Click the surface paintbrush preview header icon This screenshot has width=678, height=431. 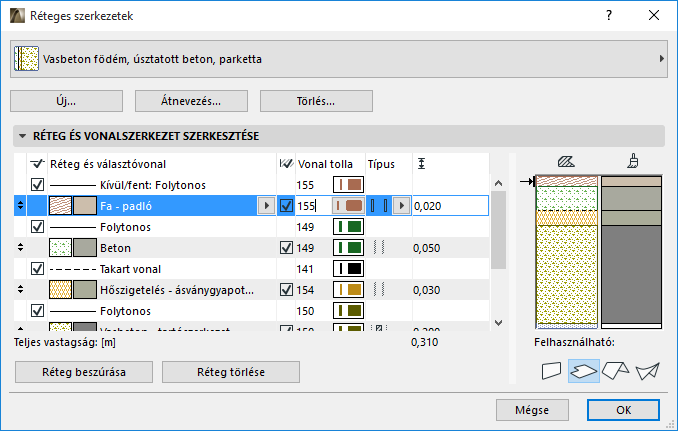click(633, 161)
